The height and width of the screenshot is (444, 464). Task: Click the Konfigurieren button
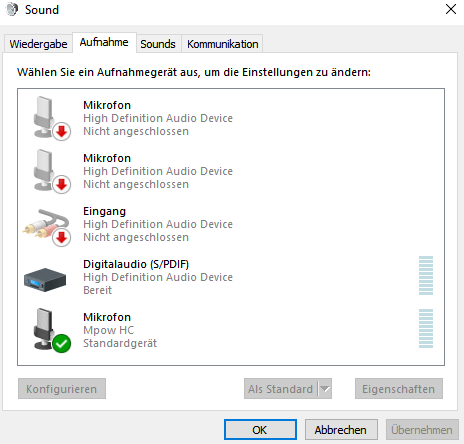coord(62,389)
